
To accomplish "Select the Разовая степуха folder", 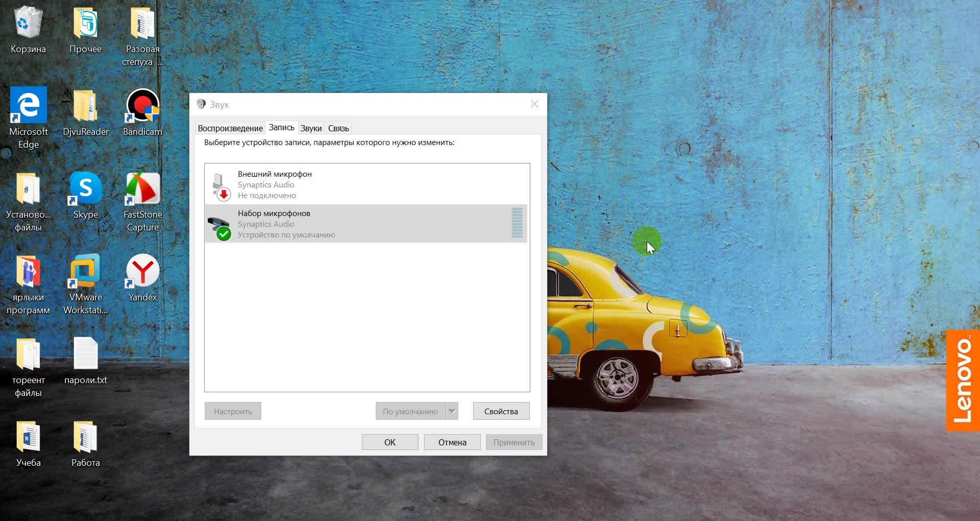I will click(x=142, y=23).
